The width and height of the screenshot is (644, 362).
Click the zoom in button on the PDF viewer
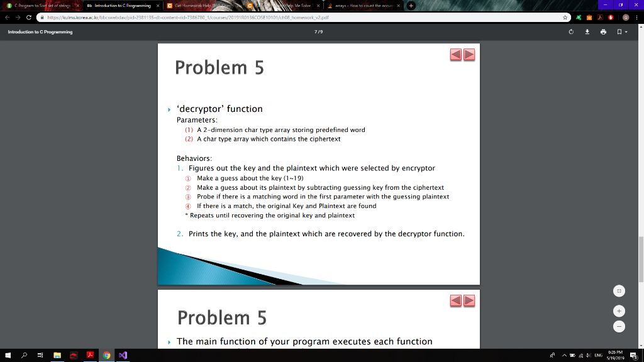[x=619, y=310]
